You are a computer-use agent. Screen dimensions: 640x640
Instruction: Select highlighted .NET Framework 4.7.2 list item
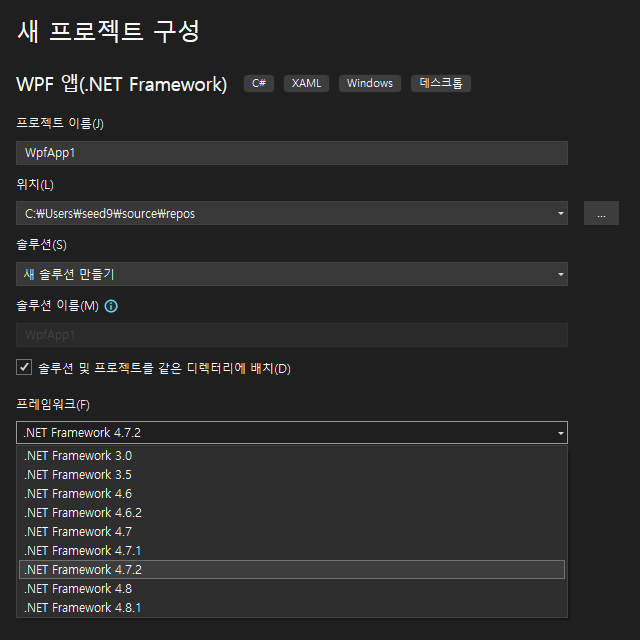click(292, 569)
